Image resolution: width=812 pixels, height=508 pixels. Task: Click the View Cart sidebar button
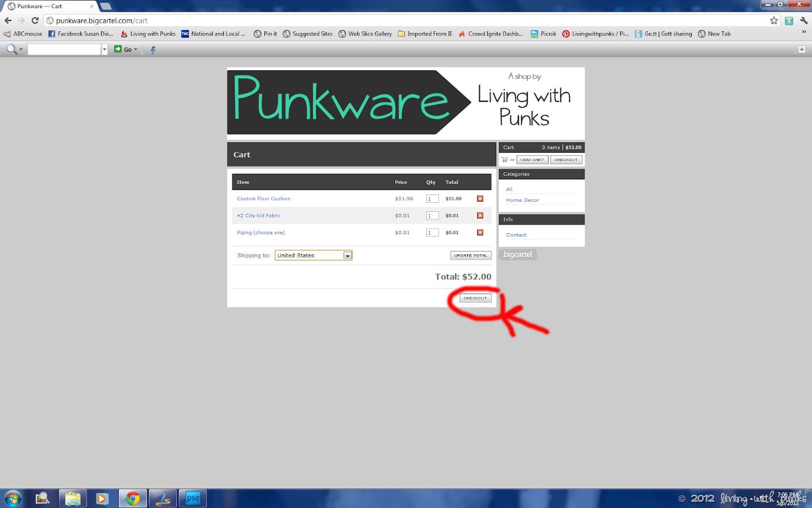click(532, 160)
